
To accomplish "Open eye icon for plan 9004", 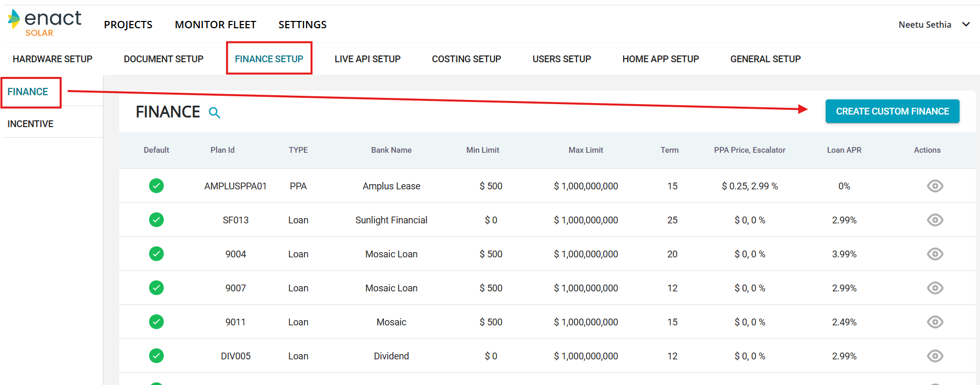I will tap(934, 254).
